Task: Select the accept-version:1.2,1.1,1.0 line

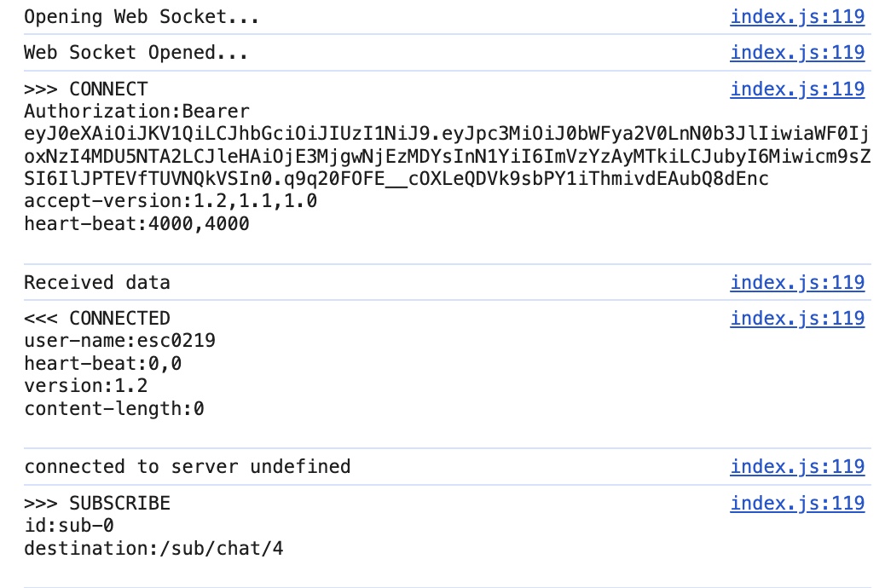Action: tap(171, 201)
